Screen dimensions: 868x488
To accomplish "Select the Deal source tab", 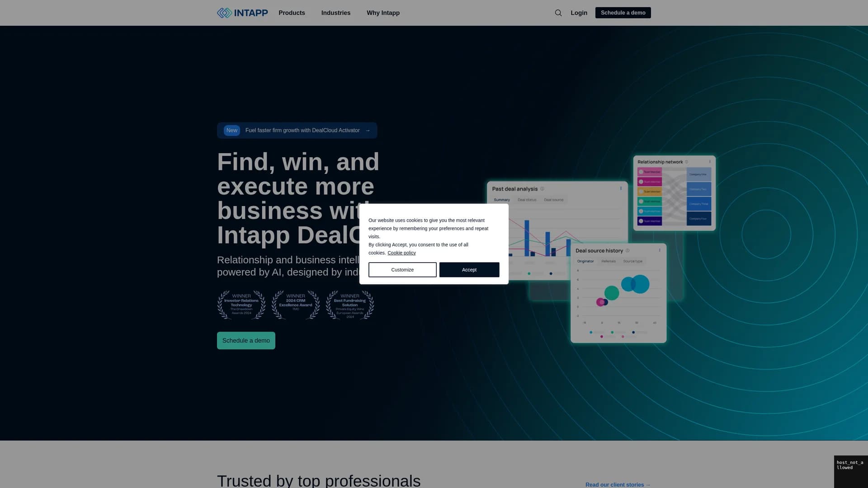I will pyautogui.click(x=554, y=200).
